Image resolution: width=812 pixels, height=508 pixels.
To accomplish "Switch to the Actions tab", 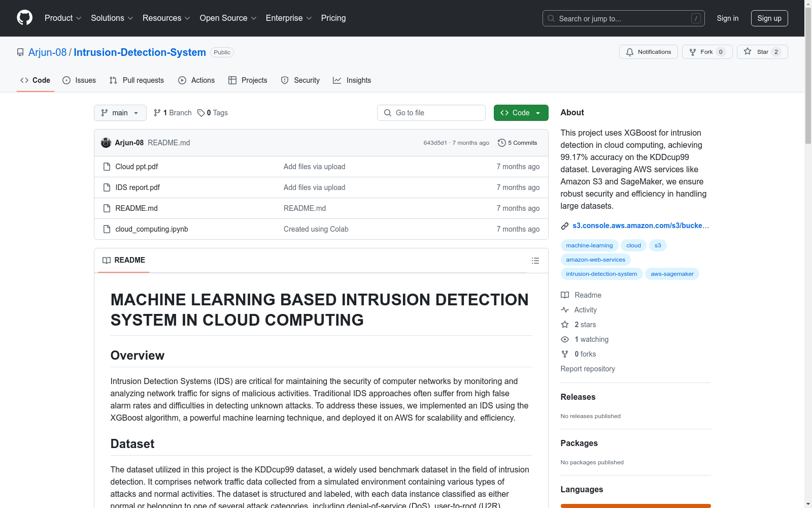I will [196, 80].
